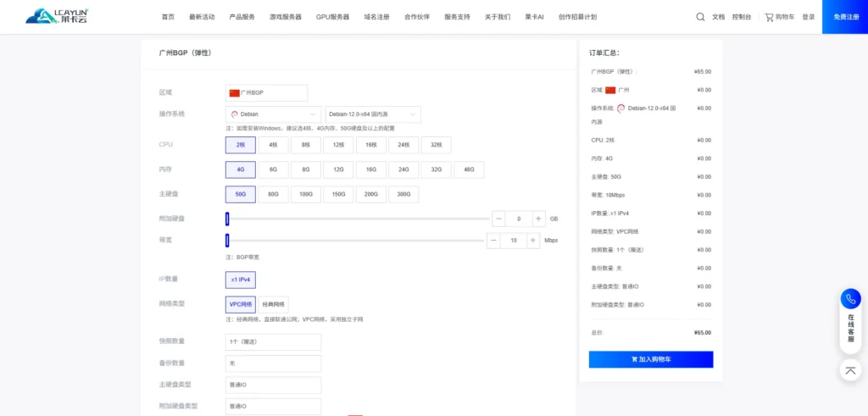Open the 快照数量 snapshot count dropdown
Screen dimensions: 868x416
pyautogui.click(x=273, y=342)
